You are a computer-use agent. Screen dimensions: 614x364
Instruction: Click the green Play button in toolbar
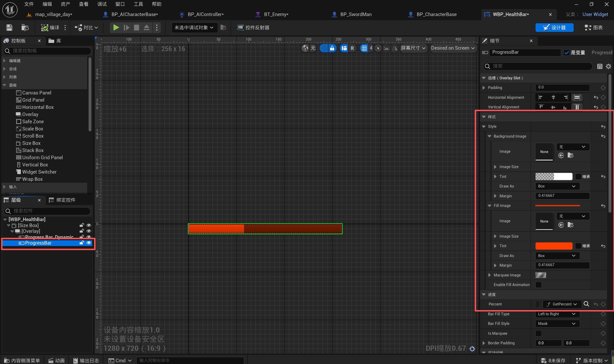(116, 28)
